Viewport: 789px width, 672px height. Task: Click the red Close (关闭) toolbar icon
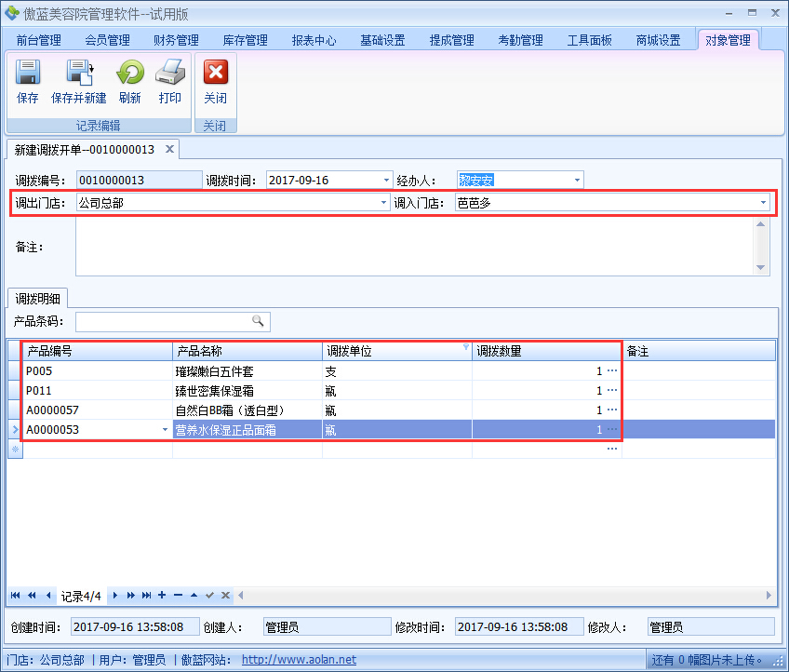coord(215,74)
